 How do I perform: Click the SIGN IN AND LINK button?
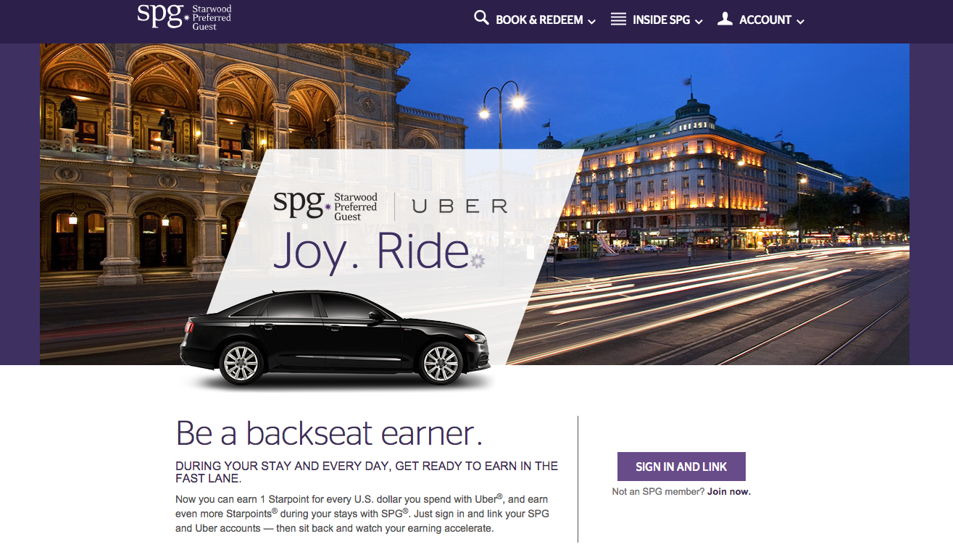[681, 467]
